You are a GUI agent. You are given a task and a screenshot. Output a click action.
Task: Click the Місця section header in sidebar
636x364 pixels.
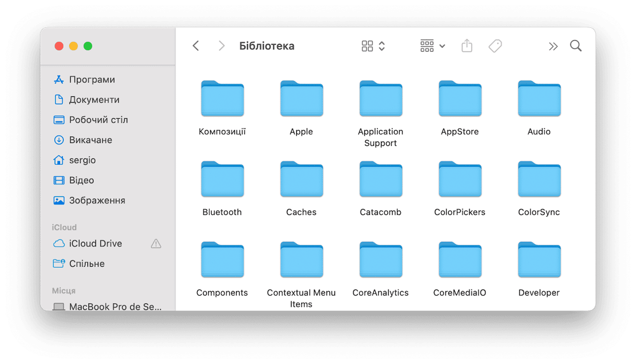(x=64, y=291)
